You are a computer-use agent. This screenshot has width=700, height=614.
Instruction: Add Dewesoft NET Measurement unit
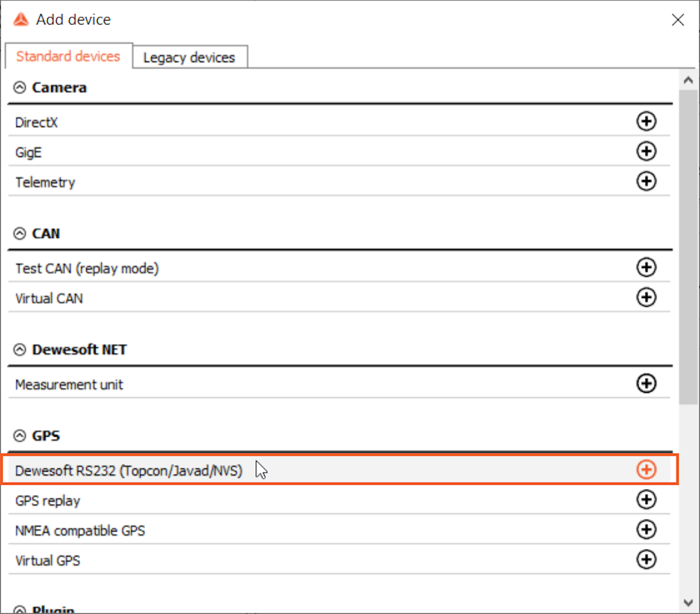point(646,383)
